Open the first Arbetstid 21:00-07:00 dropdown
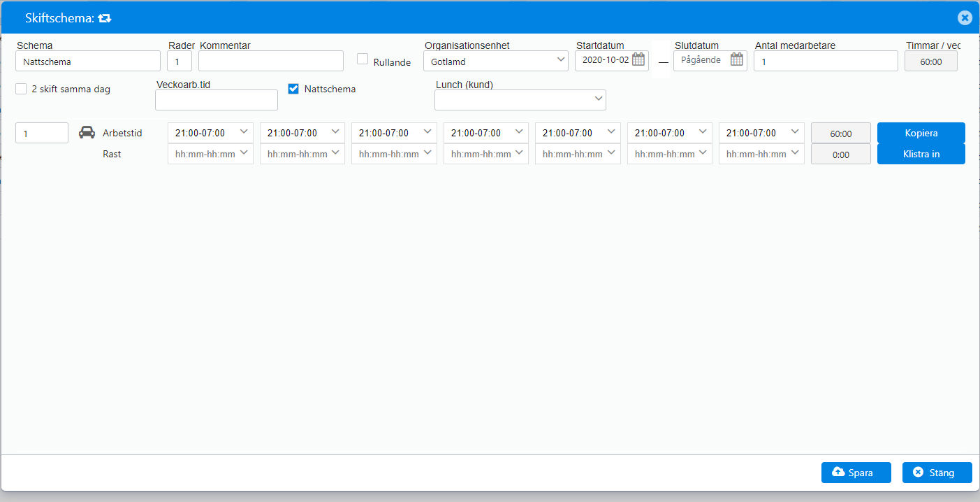This screenshot has width=980, height=502. point(210,133)
